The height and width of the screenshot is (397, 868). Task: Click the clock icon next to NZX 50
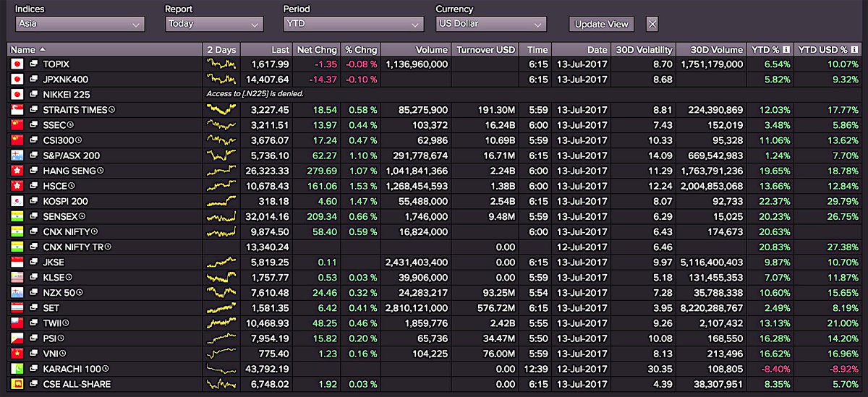[80, 292]
